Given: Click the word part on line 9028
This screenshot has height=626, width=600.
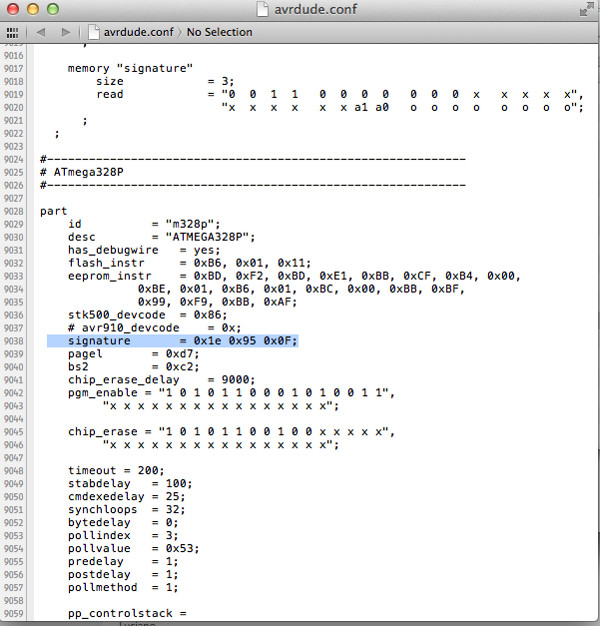Looking at the screenshot, I should tap(53, 212).
